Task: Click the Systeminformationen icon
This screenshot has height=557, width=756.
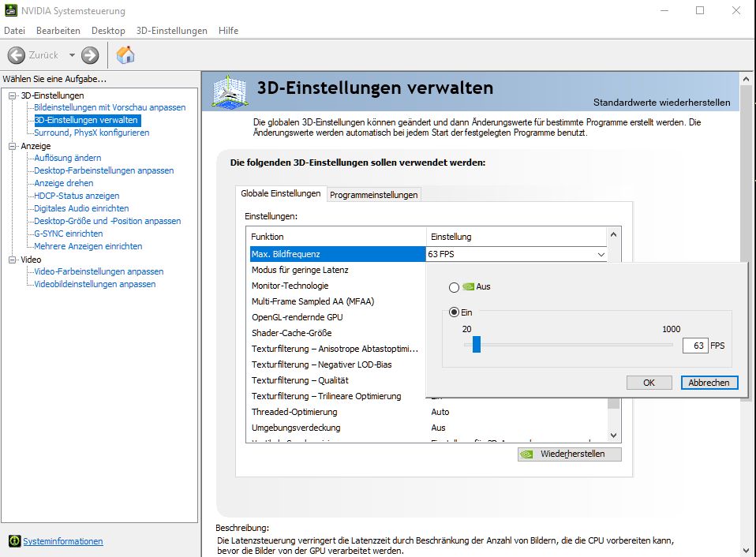Action: [x=14, y=541]
